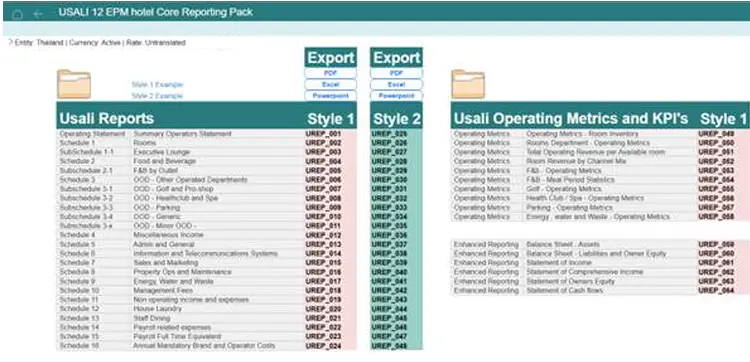Click 'F&B - Meal Period Statistics' label
750x362 pixels.
pyautogui.click(x=570, y=180)
